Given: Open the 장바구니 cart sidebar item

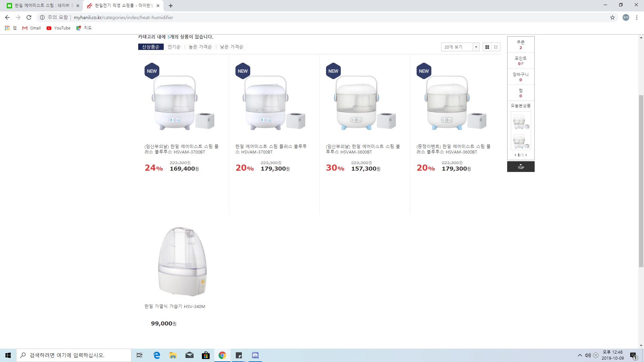Looking at the screenshot, I should coord(521,77).
